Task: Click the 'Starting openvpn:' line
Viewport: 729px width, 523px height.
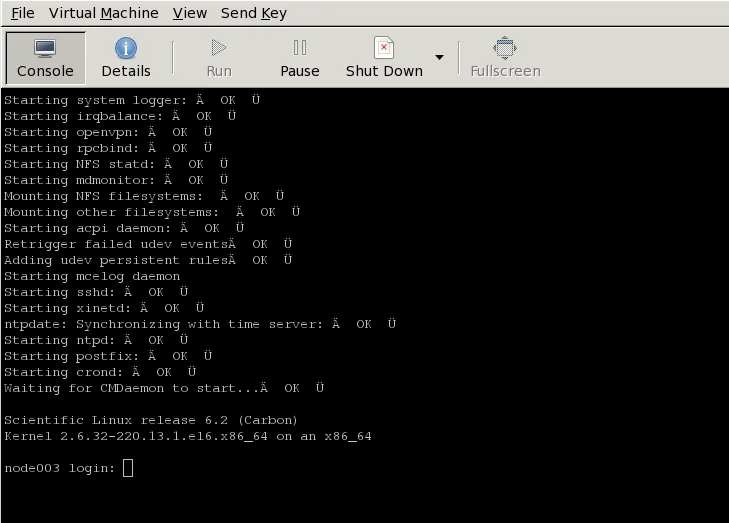Action: click(108, 132)
